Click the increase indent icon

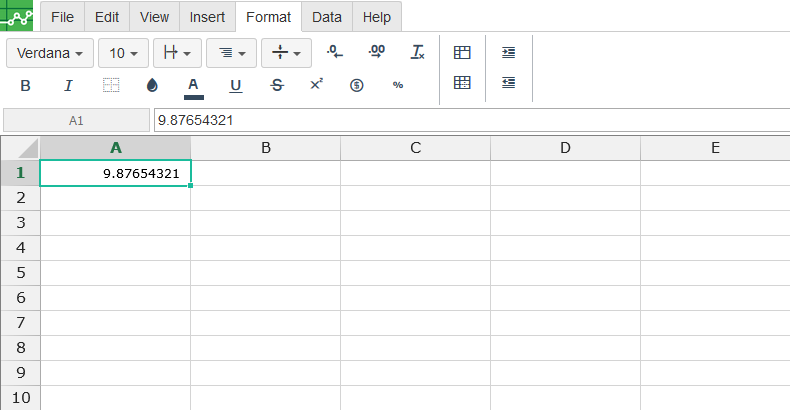509,52
